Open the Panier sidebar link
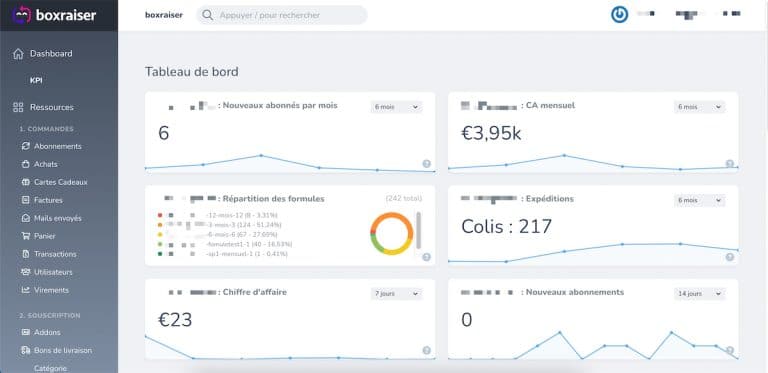 click(45, 236)
